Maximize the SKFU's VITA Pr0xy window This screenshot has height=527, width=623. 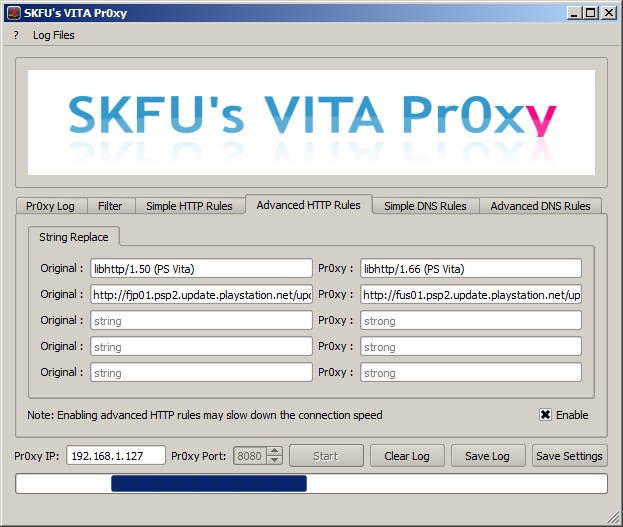coord(591,13)
